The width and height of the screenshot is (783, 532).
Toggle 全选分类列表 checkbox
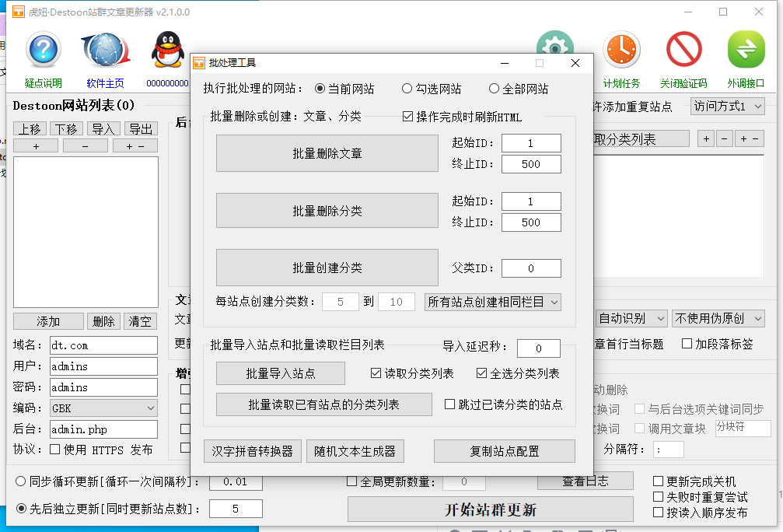(x=481, y=373)
